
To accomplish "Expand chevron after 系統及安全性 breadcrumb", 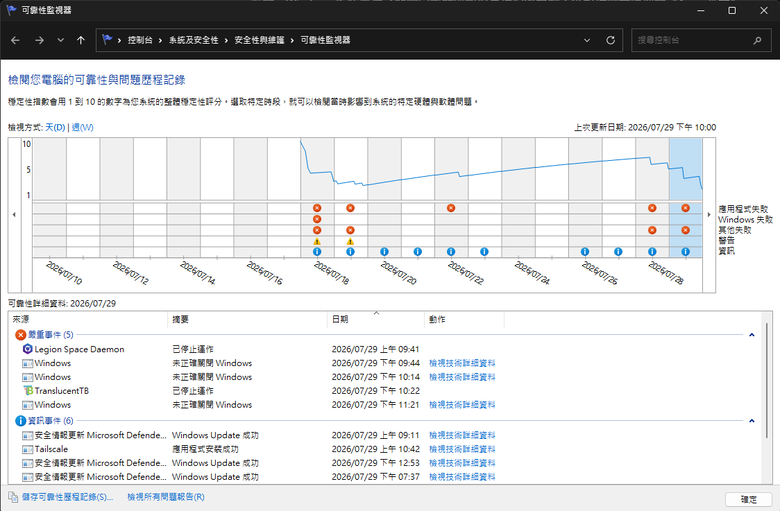I will click(x=226, y=40).
